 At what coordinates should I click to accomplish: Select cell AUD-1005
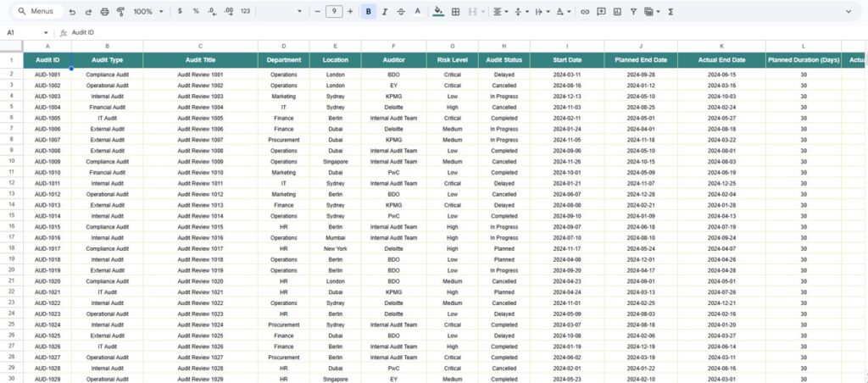click(47, 118)
